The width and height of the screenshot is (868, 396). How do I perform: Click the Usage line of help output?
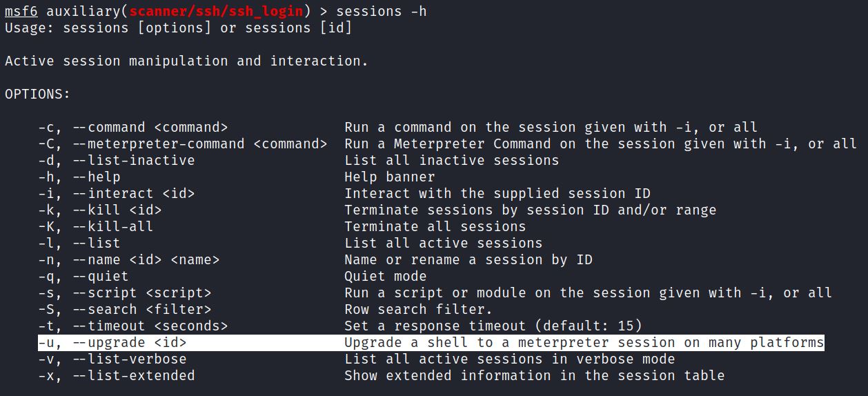178,28
